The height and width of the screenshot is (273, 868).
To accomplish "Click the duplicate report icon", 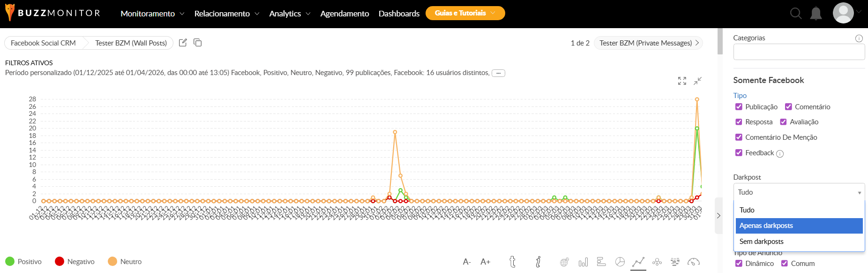I will click(198, 43).
